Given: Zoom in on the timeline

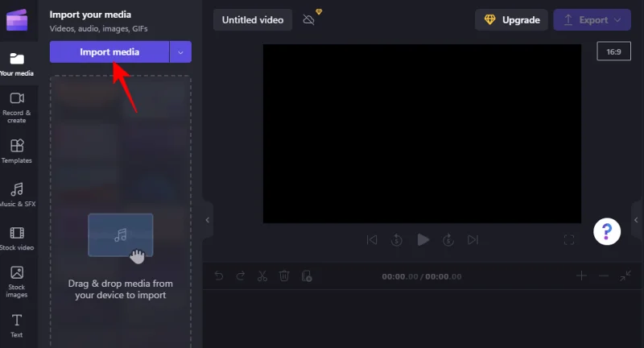Looking at the screenshot, I should (581, 275).
